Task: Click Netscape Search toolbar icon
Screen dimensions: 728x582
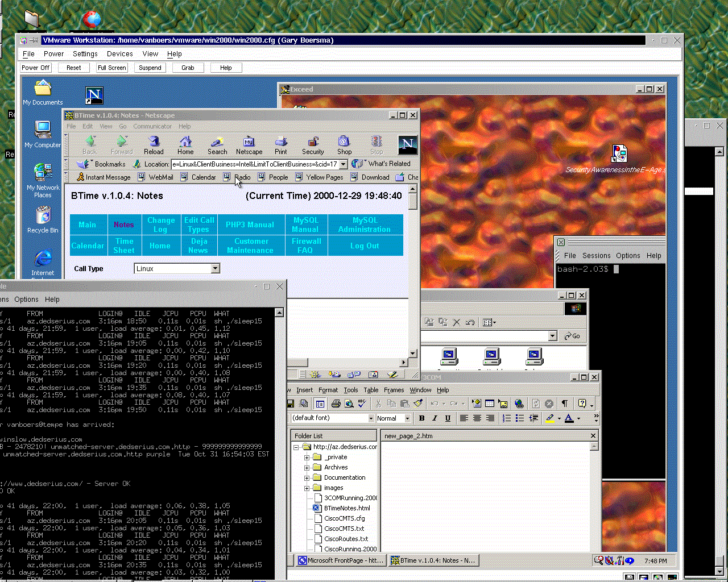Action: [217, 142]
